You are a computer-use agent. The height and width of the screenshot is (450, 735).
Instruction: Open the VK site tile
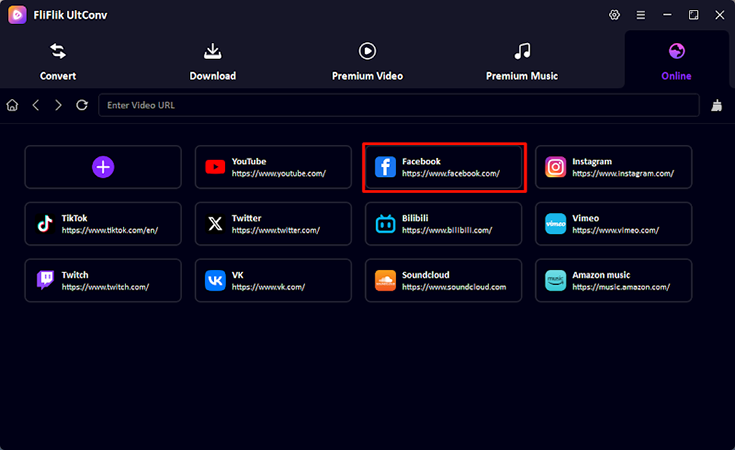pos(273,280)
